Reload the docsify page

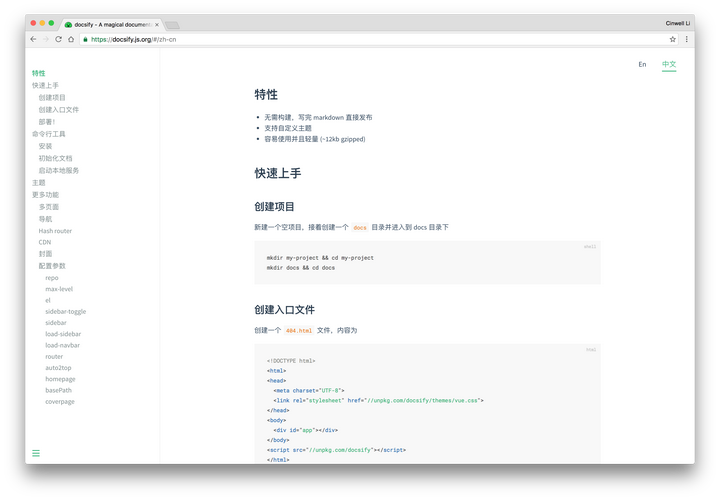[x=58, y=39]
